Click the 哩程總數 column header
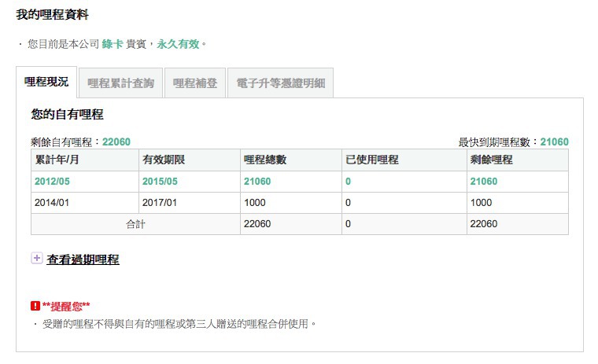The height and width of the screenshot is (364, 598). click(265, 160)
